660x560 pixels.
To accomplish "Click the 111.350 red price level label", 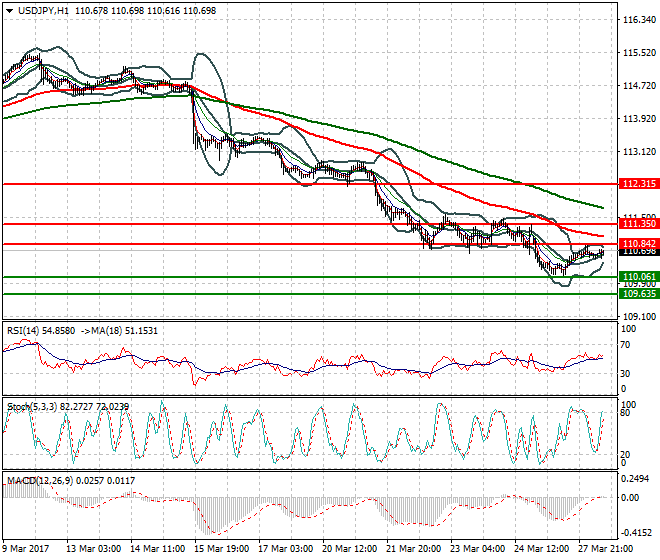I will coord(639,224).
